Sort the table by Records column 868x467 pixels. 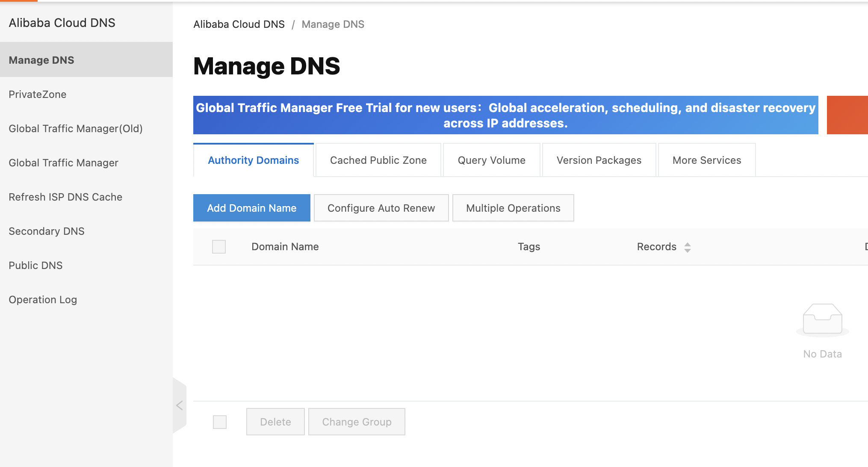(x=687, y=247)
